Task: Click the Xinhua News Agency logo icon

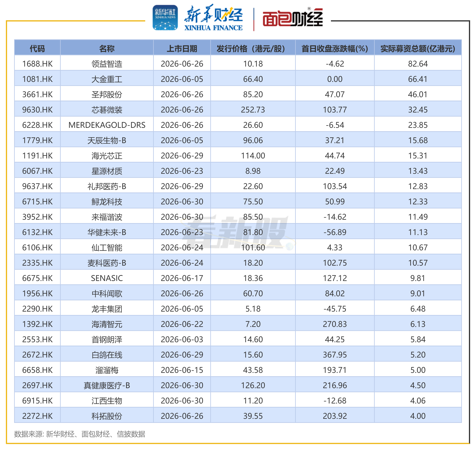Action: (x=165, y=18)
